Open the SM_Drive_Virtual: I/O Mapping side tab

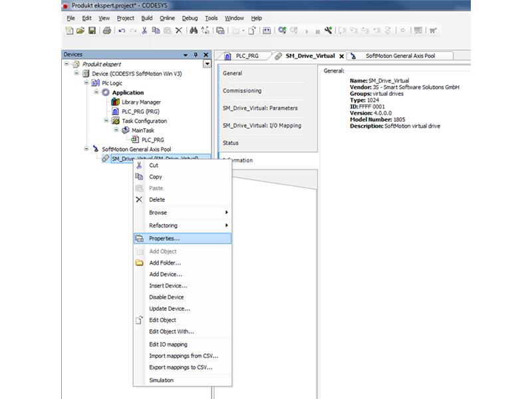pos(268,126)
